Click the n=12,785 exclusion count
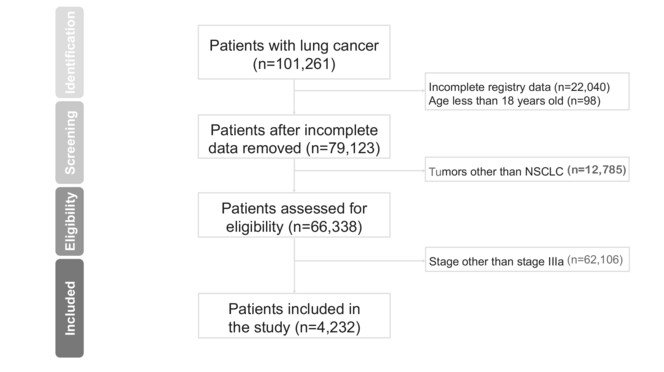Image resolution: width=664 pixels, height=372 pixels. point(596,170)
